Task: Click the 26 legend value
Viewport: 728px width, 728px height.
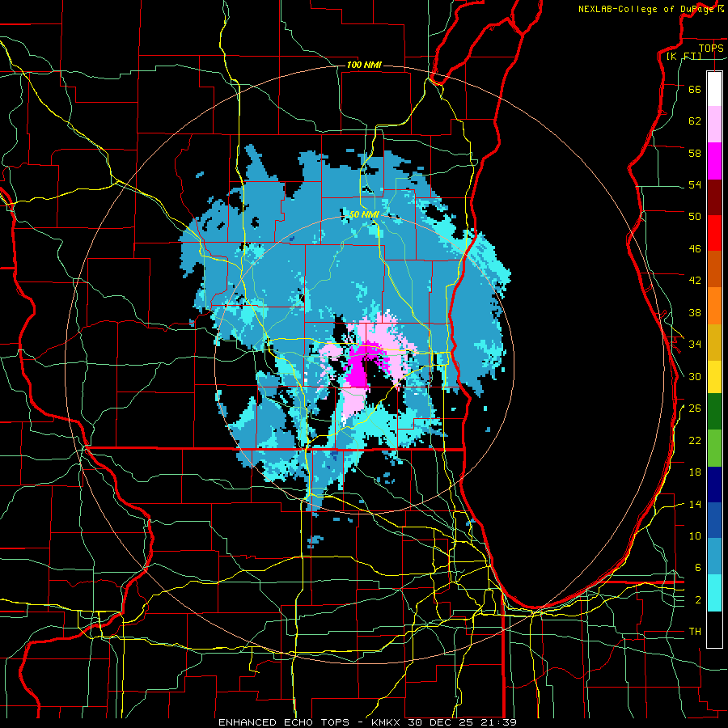Action: (x=695, y=408)
